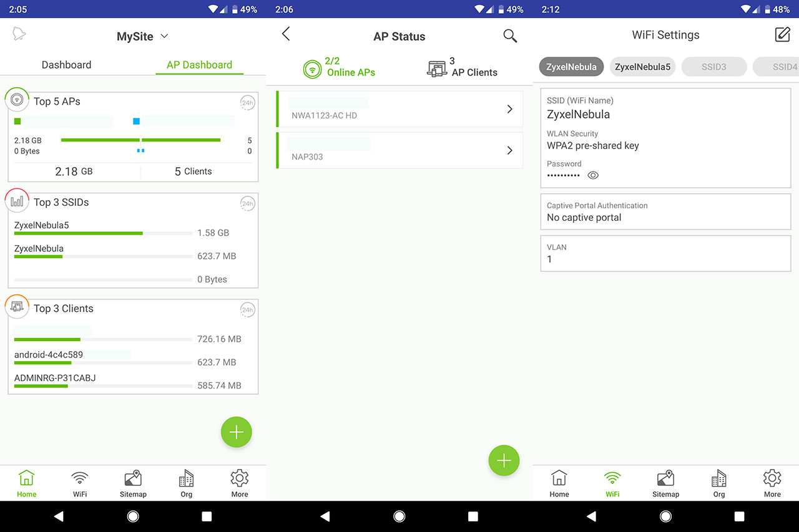Viewport: 799px width, 532px height.
Task: Tap Home in the WiFi Settings bottom bar
Action: 559,483
